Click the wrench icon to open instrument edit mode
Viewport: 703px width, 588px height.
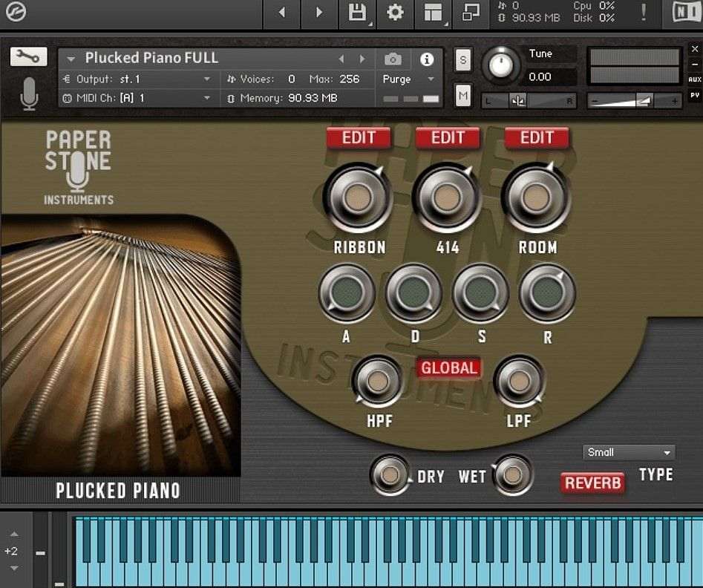(x=28, y=56)
